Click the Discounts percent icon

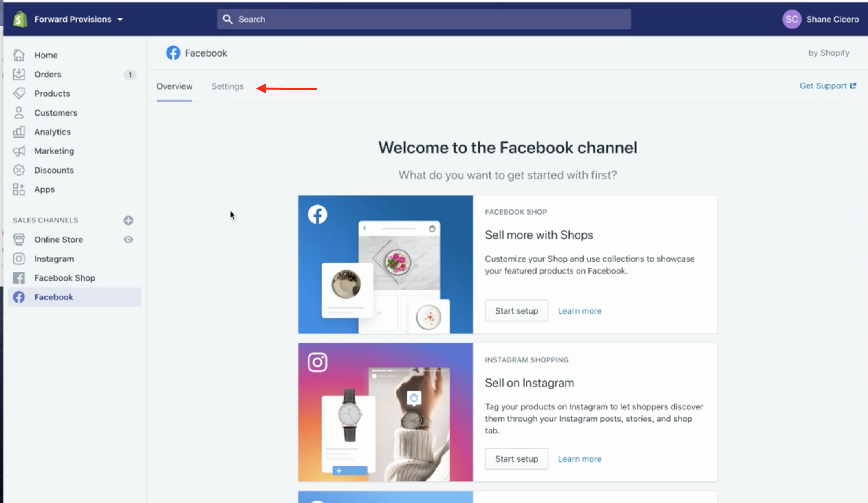pos(19,170)
